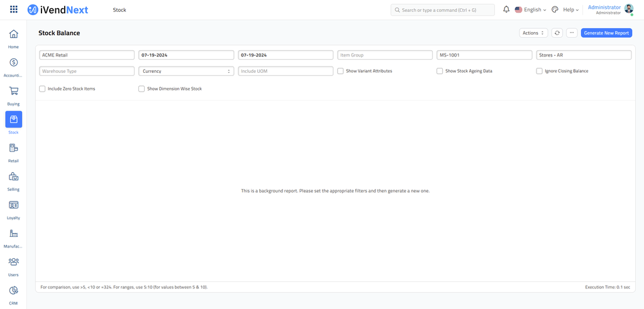Go to the Buying cart icon
The width and height of the screenshot is (644, 309).
pos(13,91)
